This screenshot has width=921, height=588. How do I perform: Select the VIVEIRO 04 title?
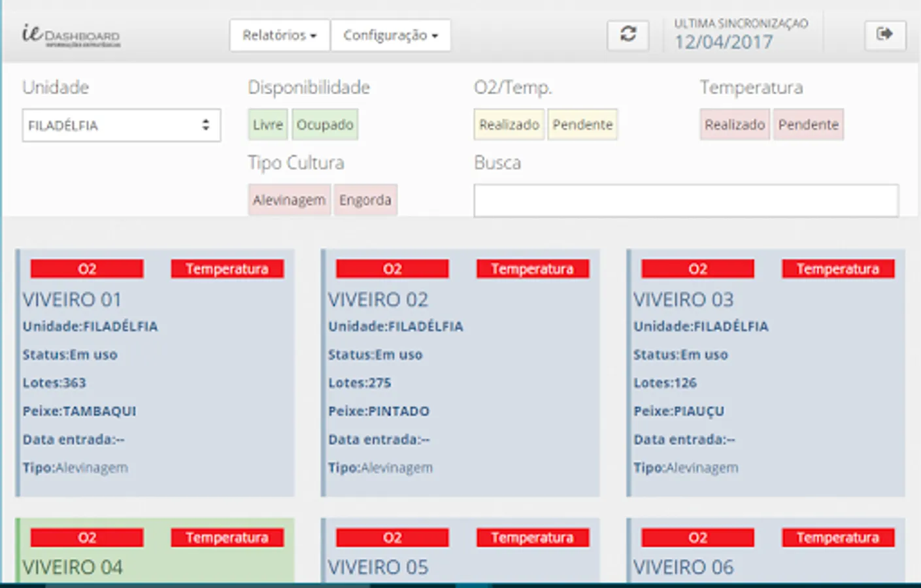73,567
